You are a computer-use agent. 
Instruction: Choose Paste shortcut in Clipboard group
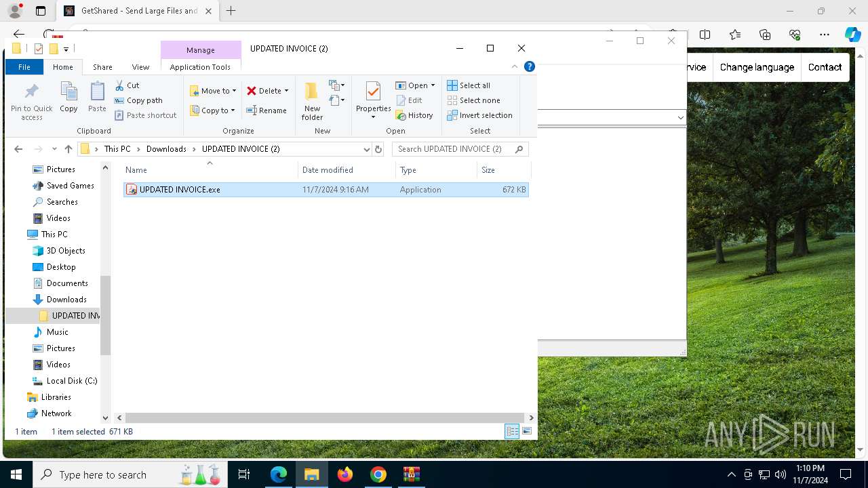pyautogui.click(x=146, y=115)
